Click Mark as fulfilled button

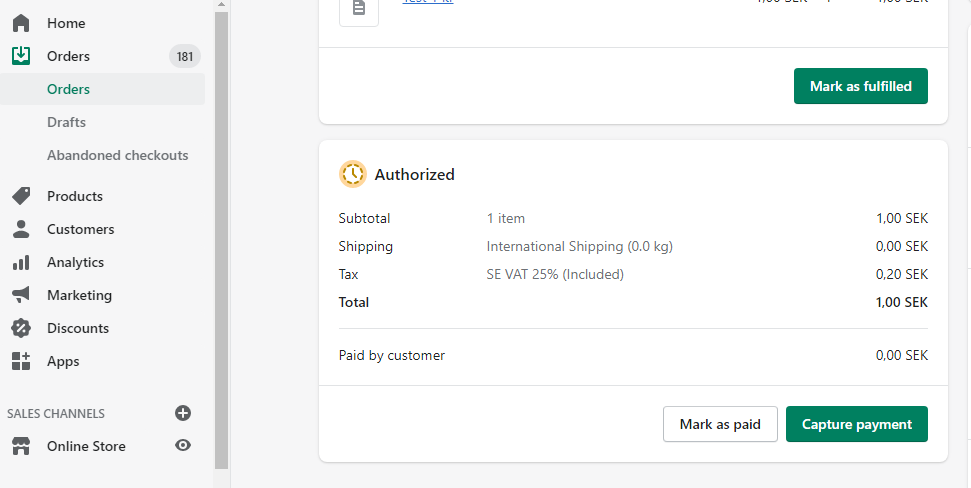[x=861, y=86]
